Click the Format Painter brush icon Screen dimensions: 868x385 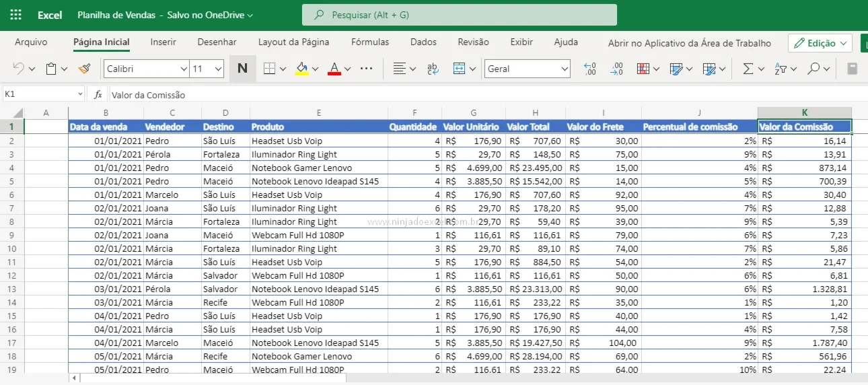click(x=84, y=69)
